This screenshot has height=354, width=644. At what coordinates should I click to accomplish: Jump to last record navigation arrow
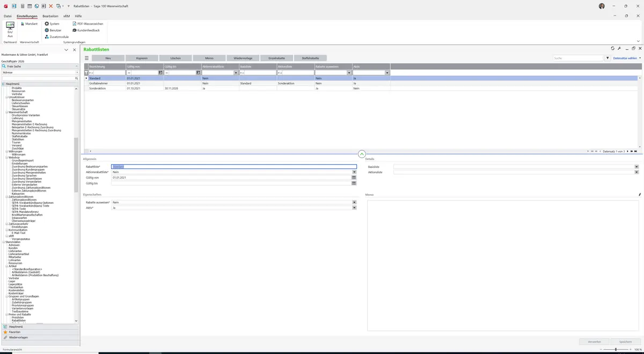[x=636, y=151]
